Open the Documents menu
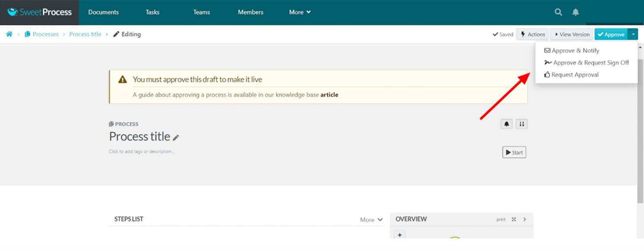Viewport: 644px width, 250px height. pos(103,12)
